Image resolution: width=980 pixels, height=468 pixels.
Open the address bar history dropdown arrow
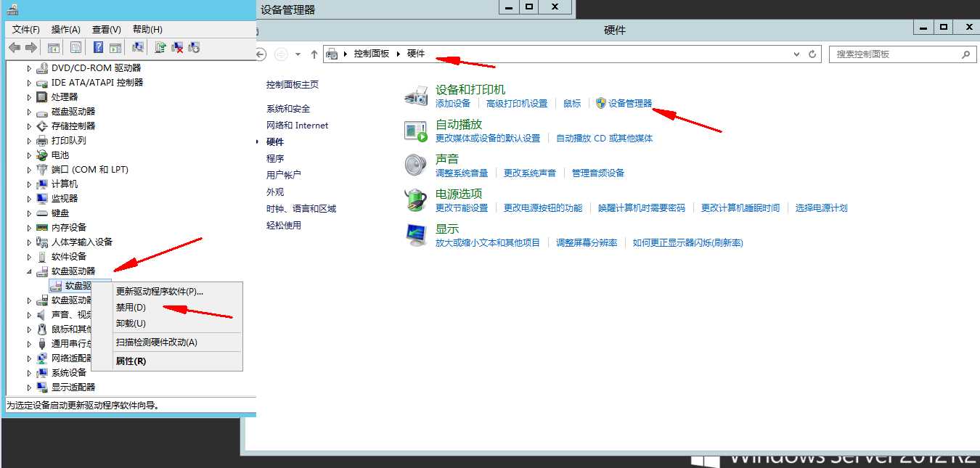pos(797,54)
